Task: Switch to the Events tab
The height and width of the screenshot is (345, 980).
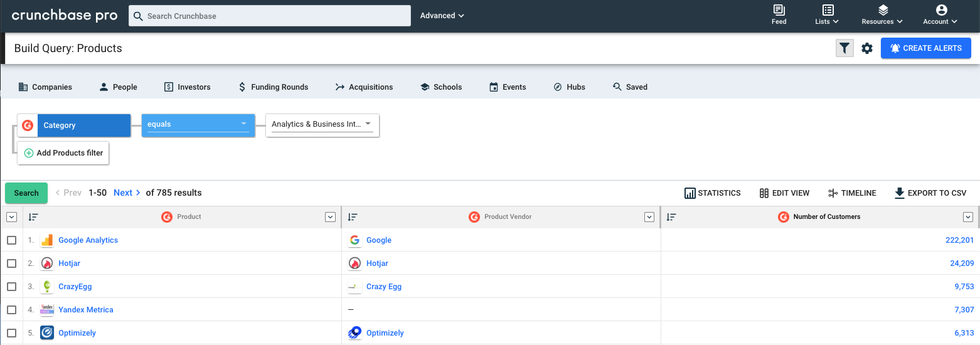Action: click(508, 87)
